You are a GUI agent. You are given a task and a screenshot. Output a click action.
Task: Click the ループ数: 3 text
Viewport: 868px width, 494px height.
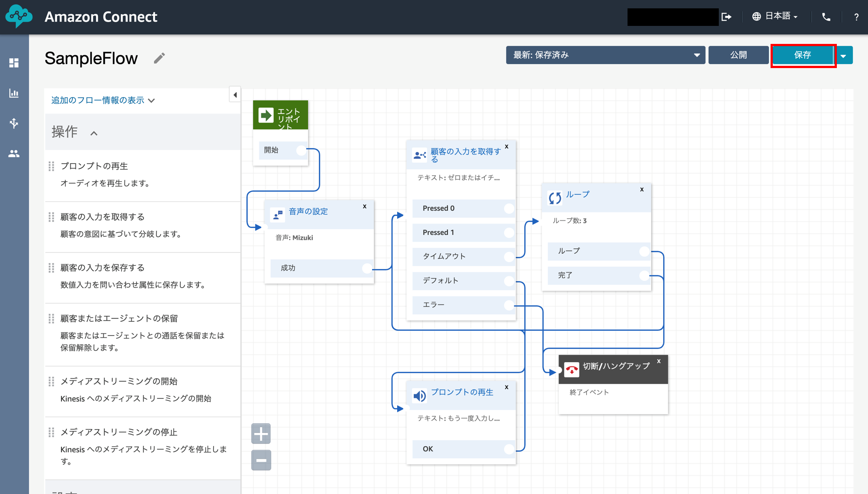click(x=570, y=220)
